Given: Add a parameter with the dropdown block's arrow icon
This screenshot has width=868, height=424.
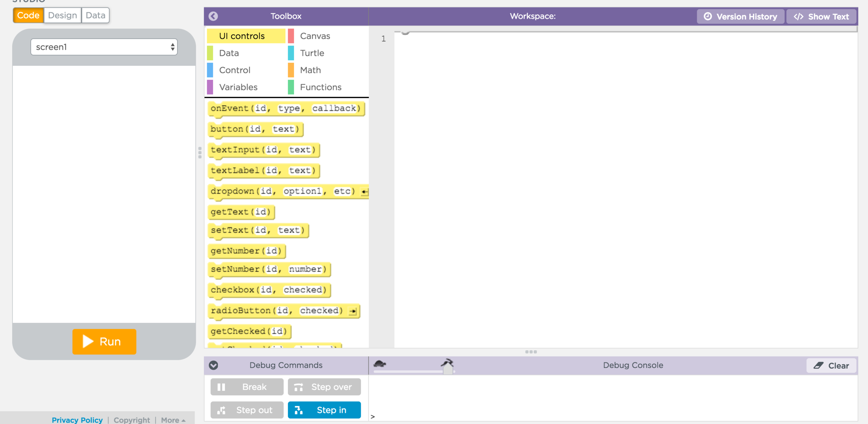Looking at the screenshot, I should tap(364, 191).
